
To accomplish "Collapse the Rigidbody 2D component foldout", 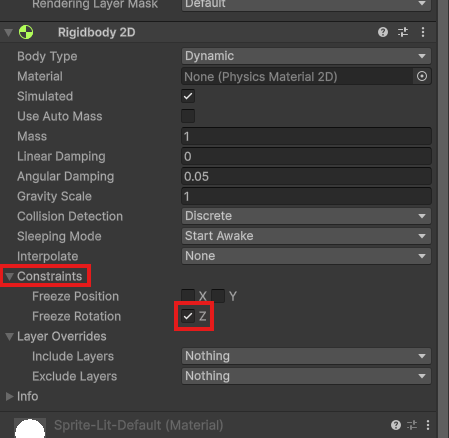I will 9,32.
